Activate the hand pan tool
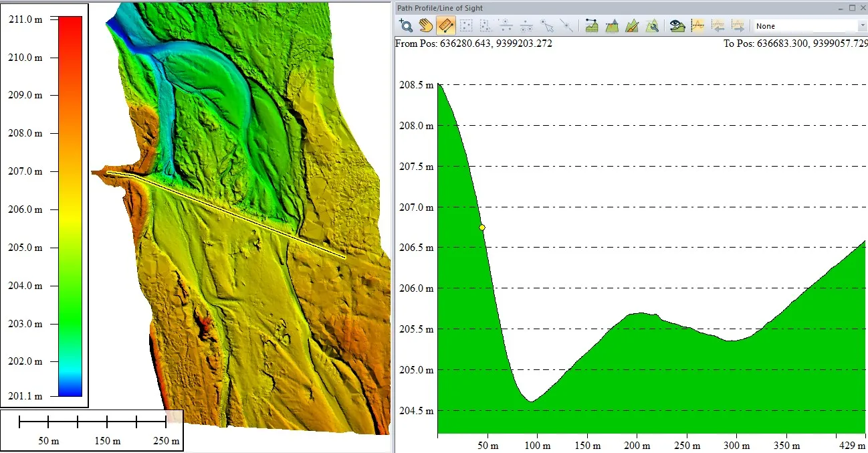Screen dimensions: 868x453 click(426, 26)
